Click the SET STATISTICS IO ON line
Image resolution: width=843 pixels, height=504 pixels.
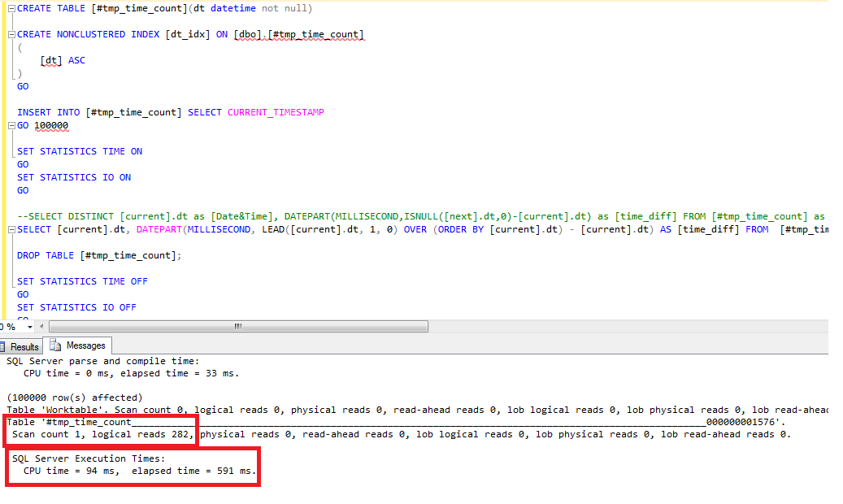point(73,177)
